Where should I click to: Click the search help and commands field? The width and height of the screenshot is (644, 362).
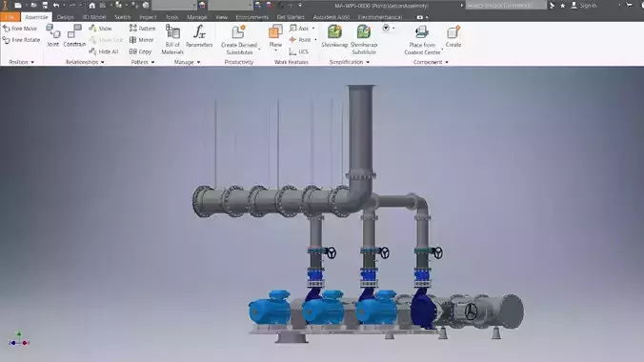(x=506, y=6)
